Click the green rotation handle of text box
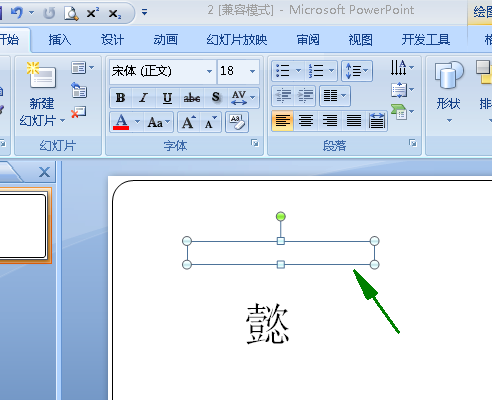 (x=281, y=217)
